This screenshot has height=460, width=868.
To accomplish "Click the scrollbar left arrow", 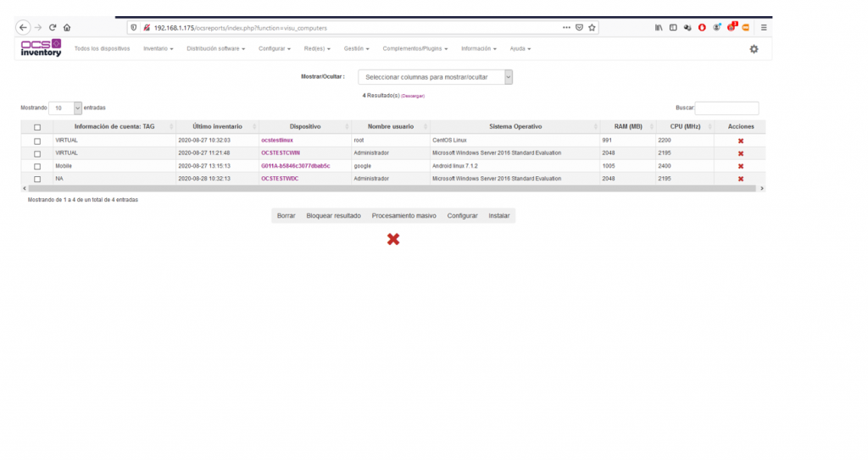I will [x=25, y=189].
